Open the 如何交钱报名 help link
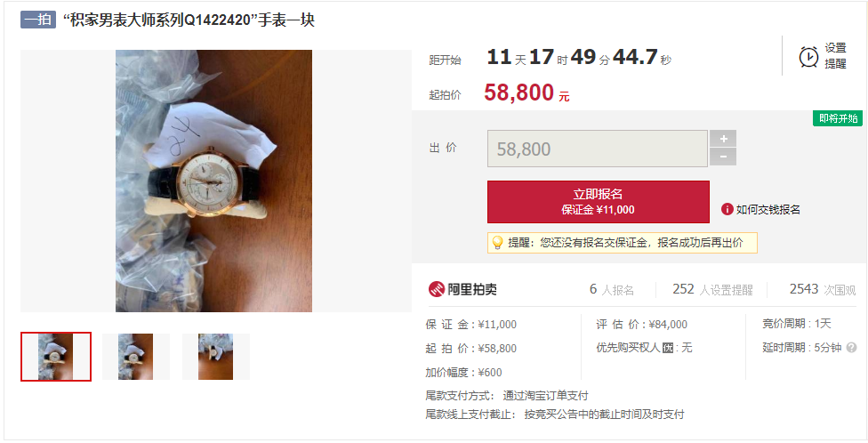The width and height of the screenshot is (868, 443). [768, 209]
